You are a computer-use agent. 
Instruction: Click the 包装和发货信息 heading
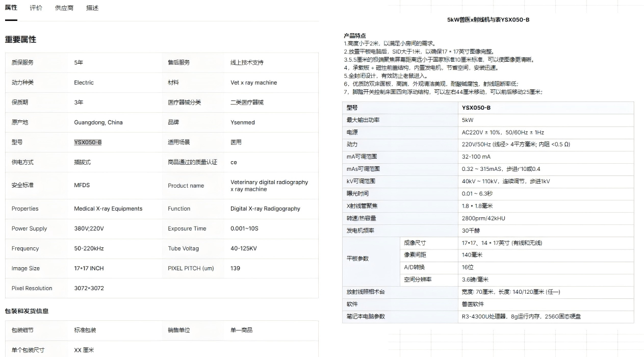click(x=27, y=311)
